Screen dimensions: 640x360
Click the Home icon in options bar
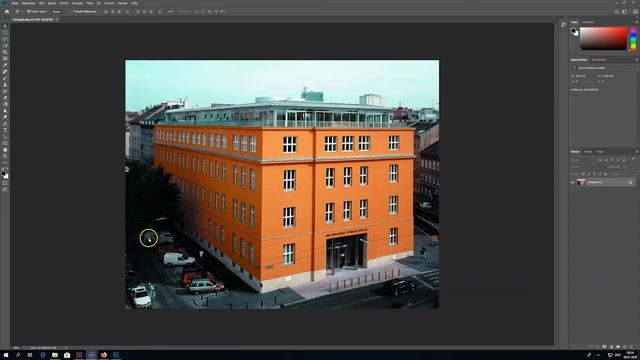tap(7, 11)
